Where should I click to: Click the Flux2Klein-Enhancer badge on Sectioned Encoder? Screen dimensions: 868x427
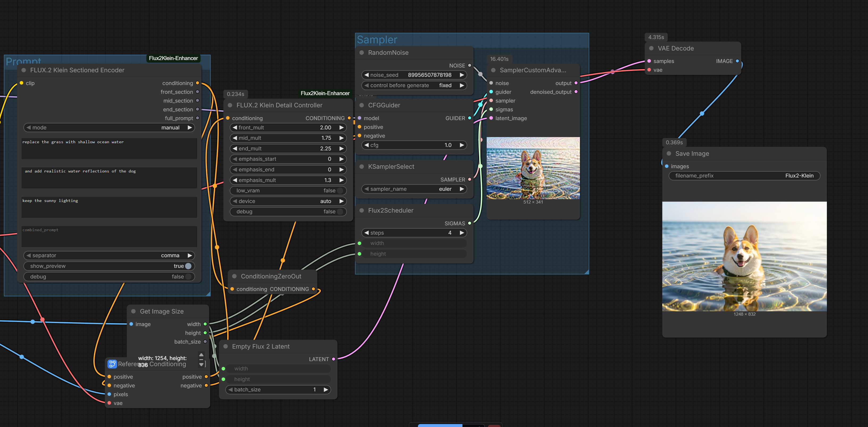173,58
